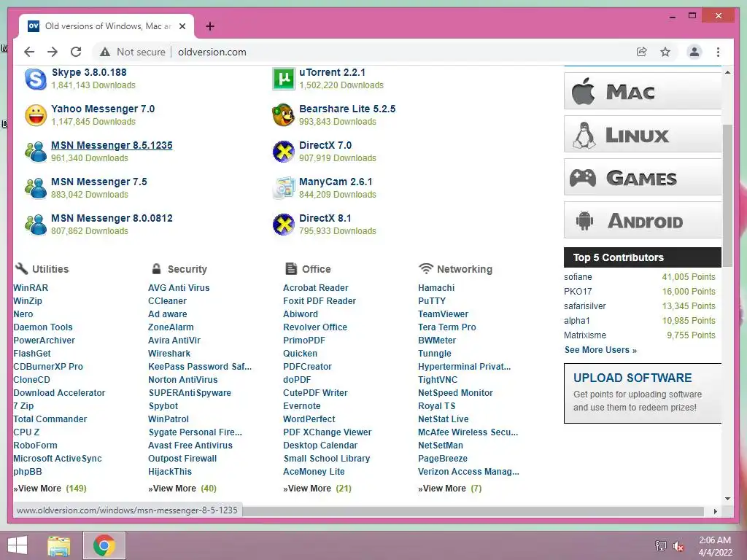Open uTorrent 2.2.1 link

click(332, 72)
